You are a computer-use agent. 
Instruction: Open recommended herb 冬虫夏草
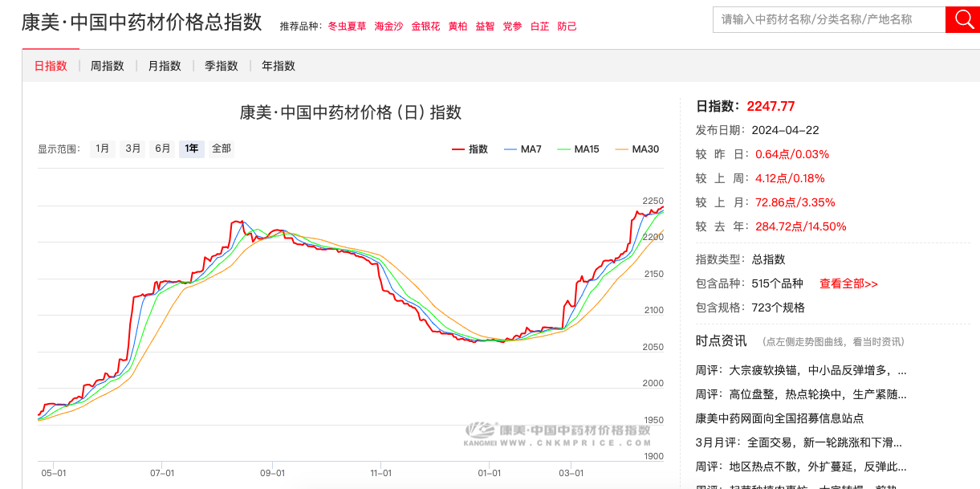pos(347,26)
